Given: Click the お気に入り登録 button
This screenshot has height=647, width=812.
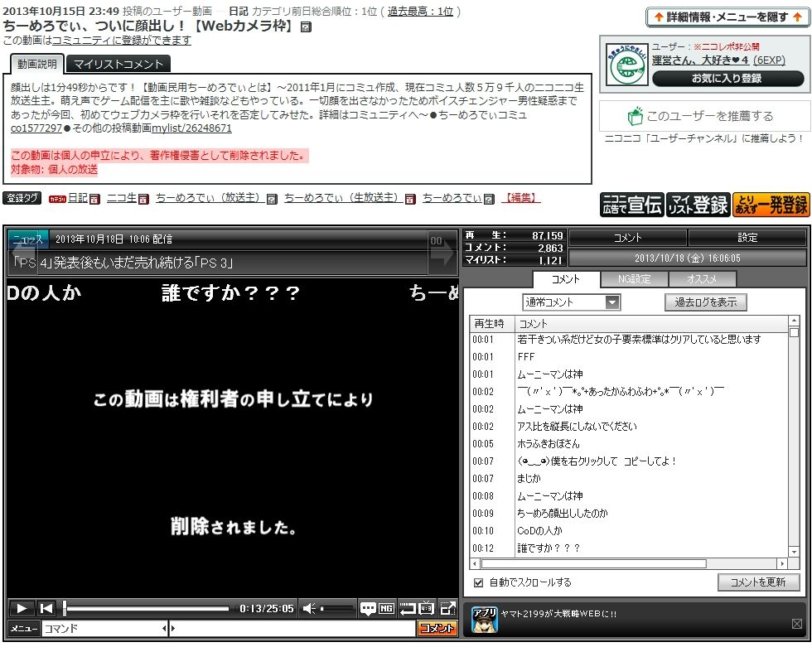Looking at the screenshot, I should [727, 79].
